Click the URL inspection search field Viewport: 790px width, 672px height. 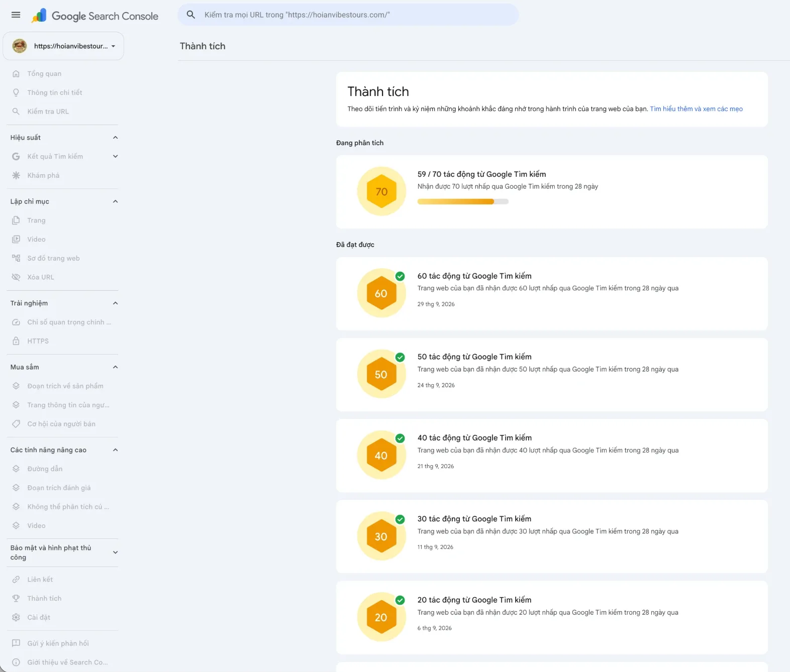click(348, 15)
